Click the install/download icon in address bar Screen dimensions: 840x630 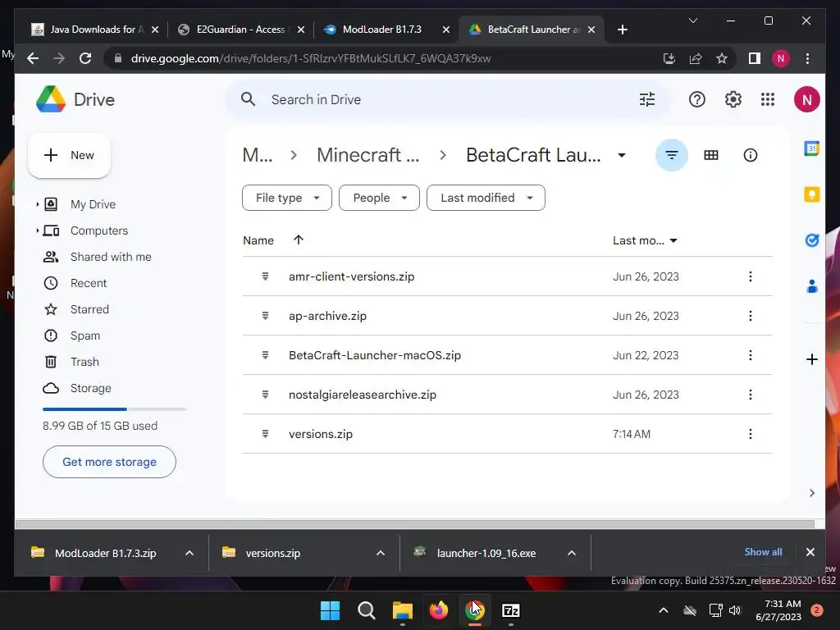(x=669, y=58)
